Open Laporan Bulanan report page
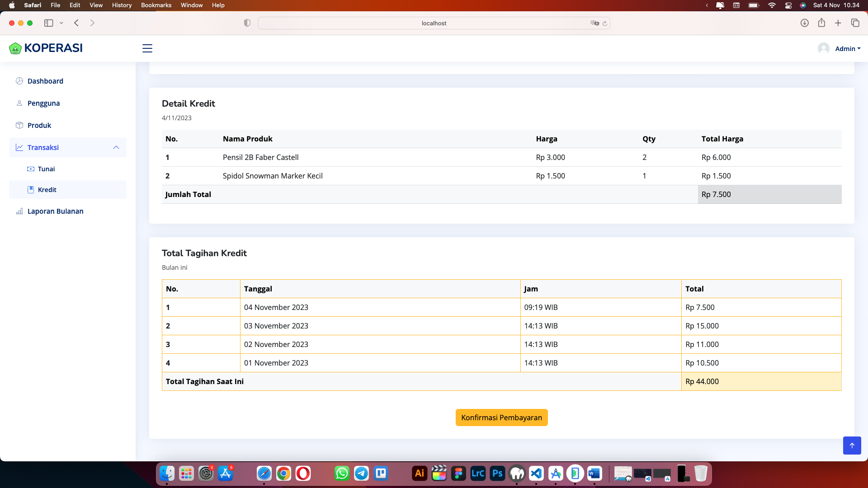Image resolution: width=868 pixels, height=488 pixels. tap(55, 211)
